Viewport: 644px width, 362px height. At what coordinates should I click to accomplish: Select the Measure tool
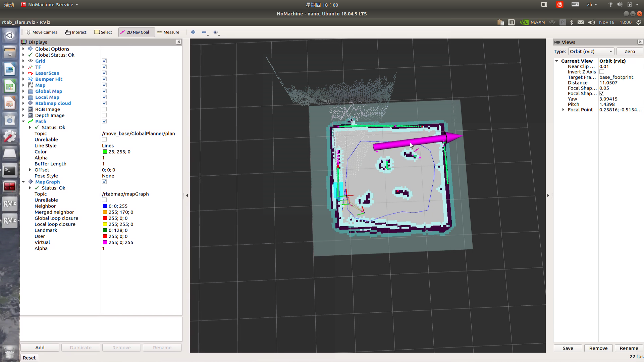(168, 32)
